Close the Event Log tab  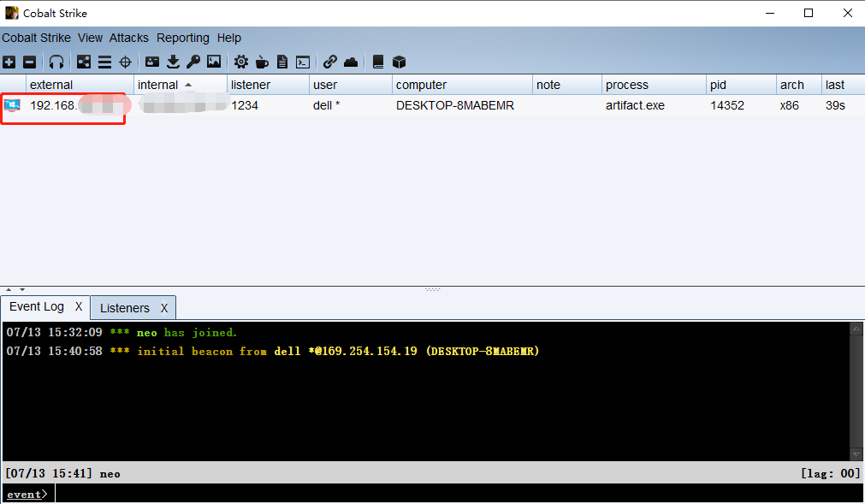(x=79, y=306)
